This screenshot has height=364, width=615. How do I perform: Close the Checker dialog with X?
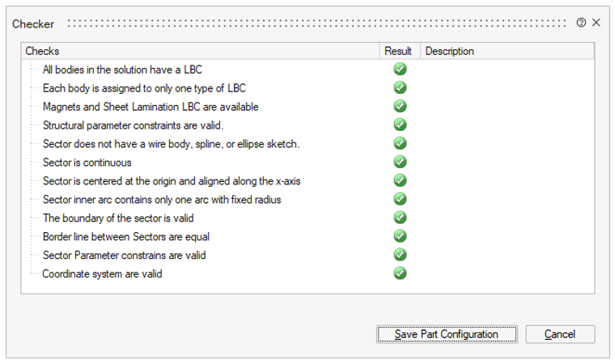pos(596,23)
